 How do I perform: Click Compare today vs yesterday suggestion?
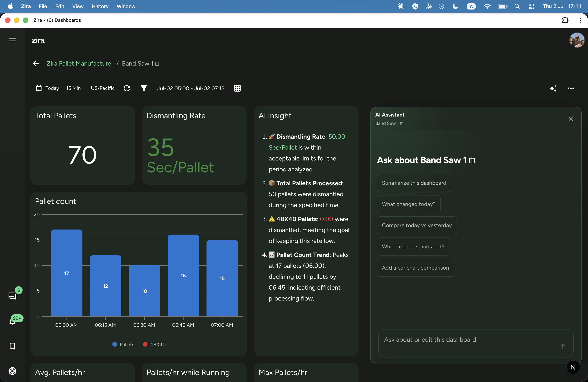417,225
